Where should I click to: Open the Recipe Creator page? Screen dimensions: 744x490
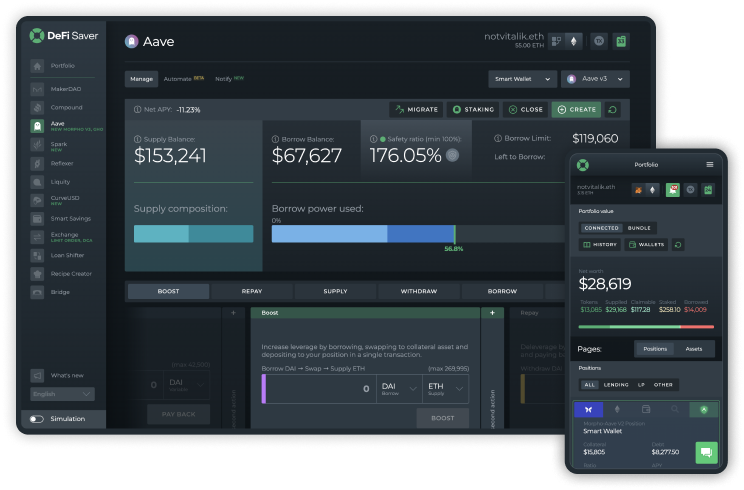[61, 274]
